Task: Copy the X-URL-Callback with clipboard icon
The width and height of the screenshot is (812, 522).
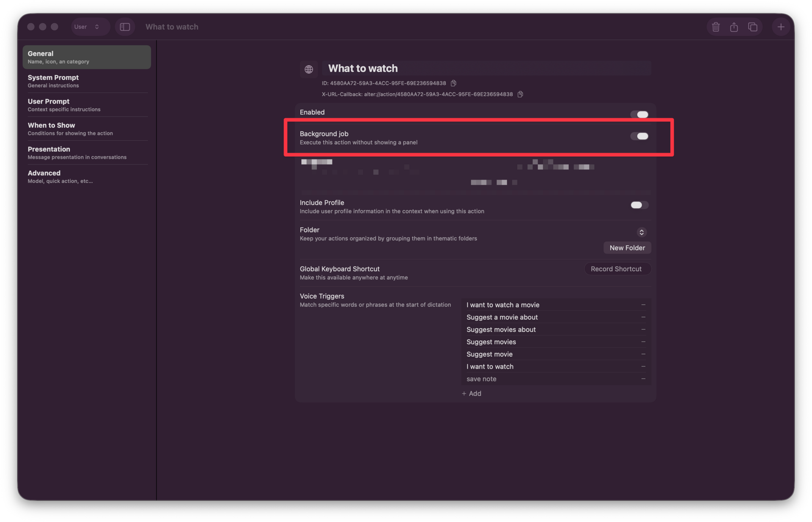Action: [520, 94]
